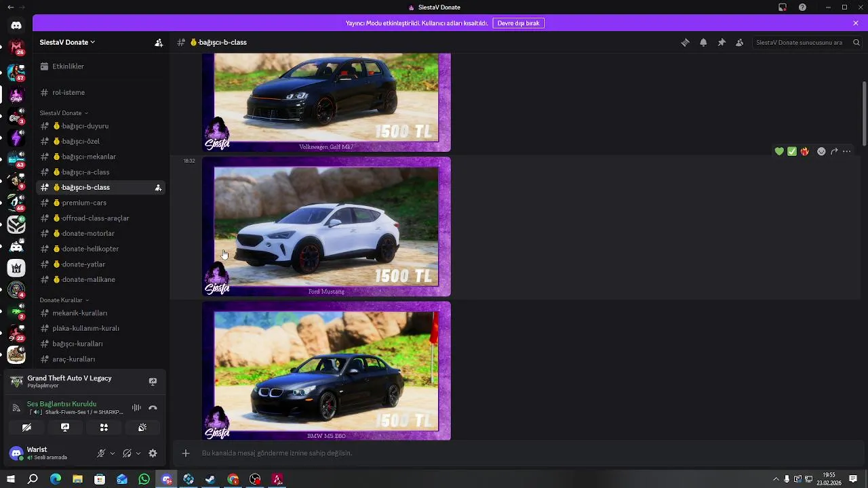Start screen share from voice panel button
The height and width of the screenshot is (488, 868).
pos(65,428)
